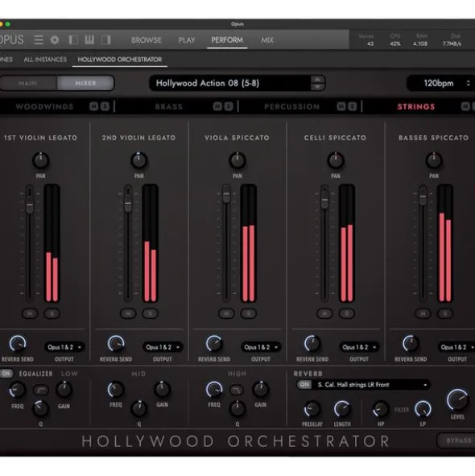Open the Hollywood Action 08 preset selector
475x476 pixels.
(x=231, y=83)
